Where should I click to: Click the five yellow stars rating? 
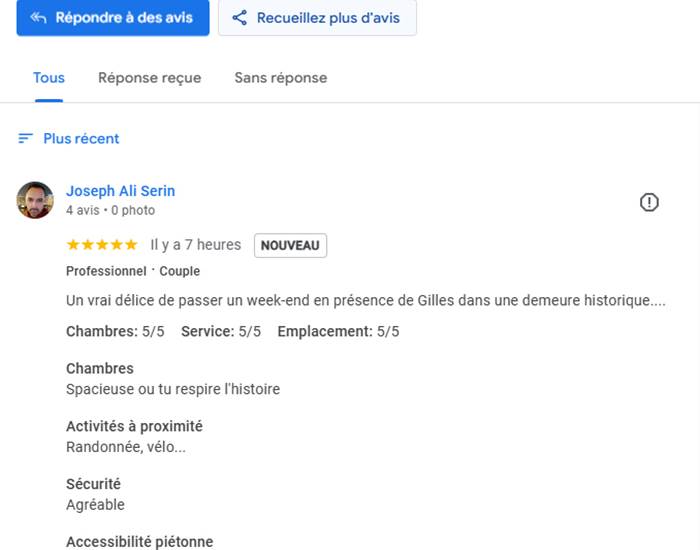tap(102, 245)
